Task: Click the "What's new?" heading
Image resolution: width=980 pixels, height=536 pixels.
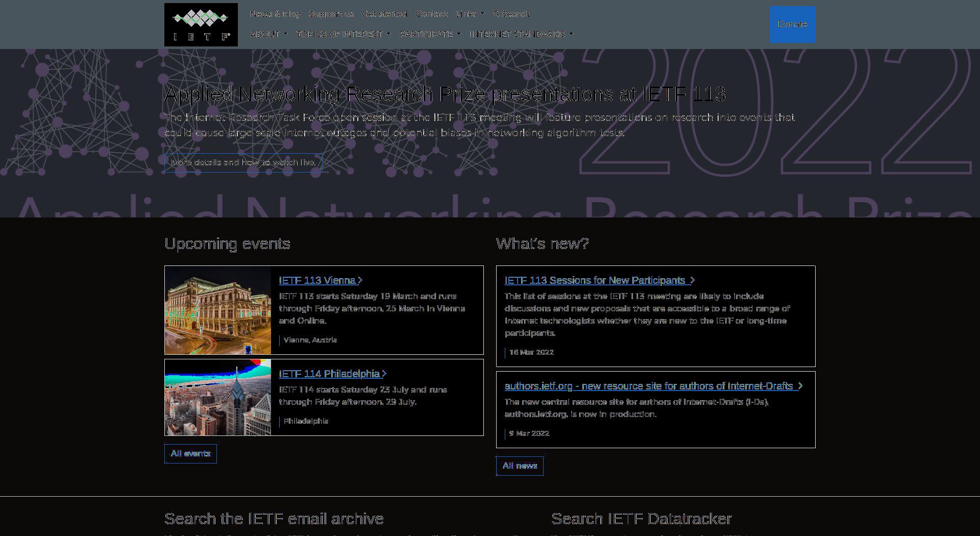Action: click(x=543, y=244)
